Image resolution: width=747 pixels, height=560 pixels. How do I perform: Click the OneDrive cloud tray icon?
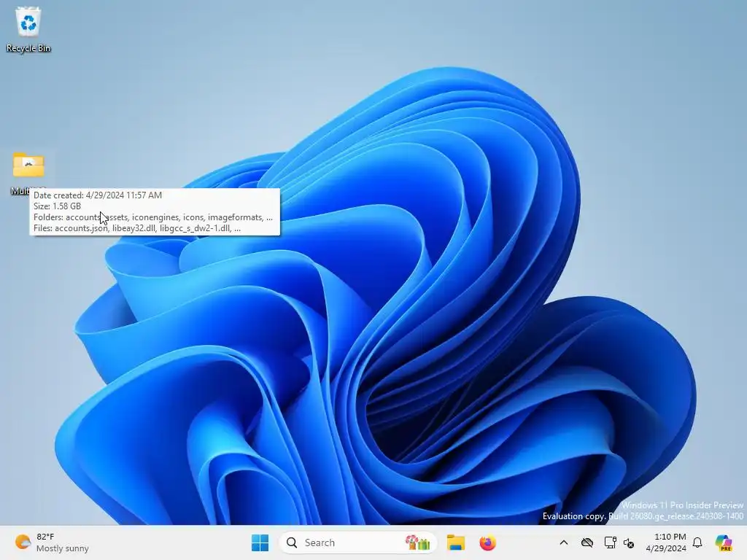[587, 542]
